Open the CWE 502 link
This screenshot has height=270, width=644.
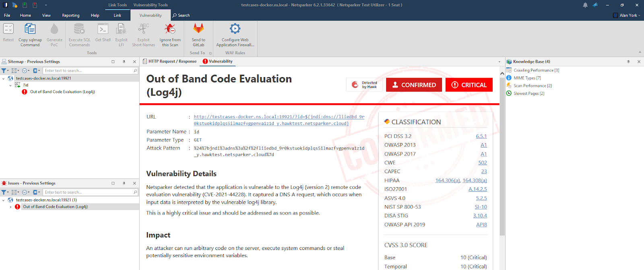[x=483, y=163]
